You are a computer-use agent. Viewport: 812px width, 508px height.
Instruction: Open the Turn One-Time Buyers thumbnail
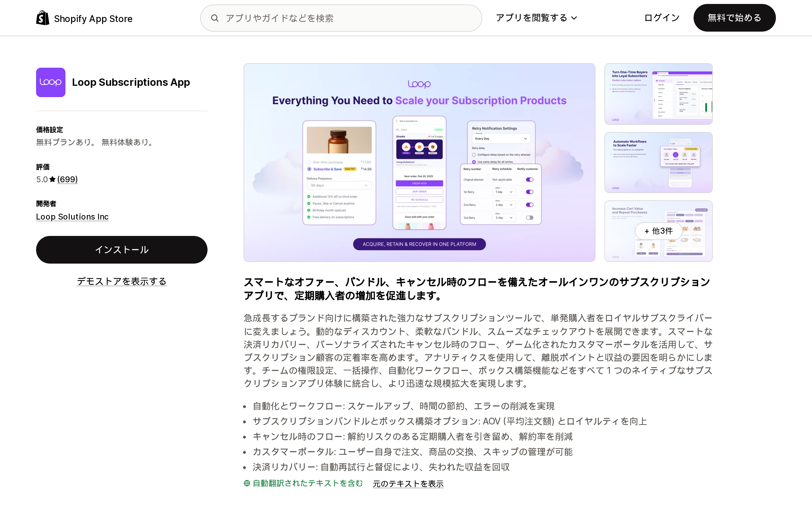coord(658,94)
